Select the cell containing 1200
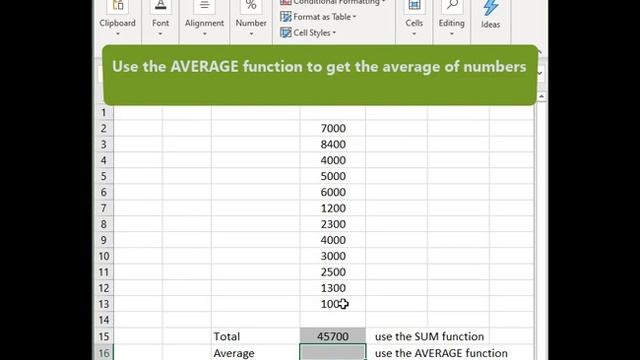This screenshot has width=640, height=360. click(x=333, y=208)
